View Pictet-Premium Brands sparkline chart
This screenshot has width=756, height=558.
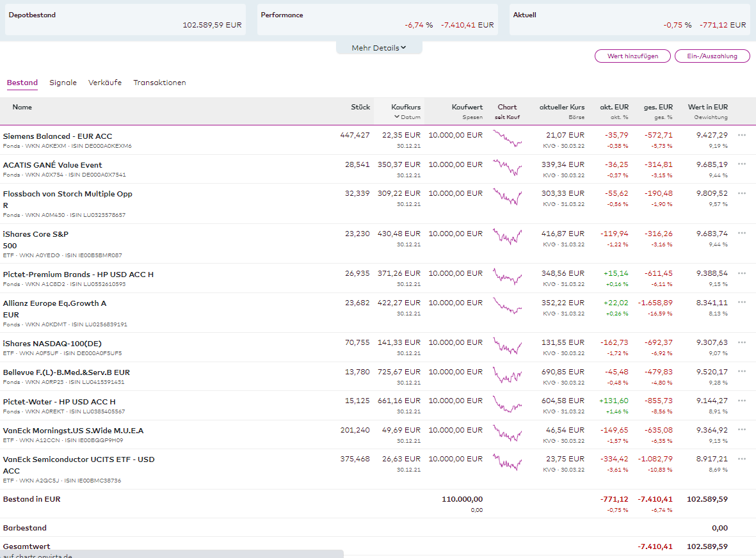coord(507,276)
